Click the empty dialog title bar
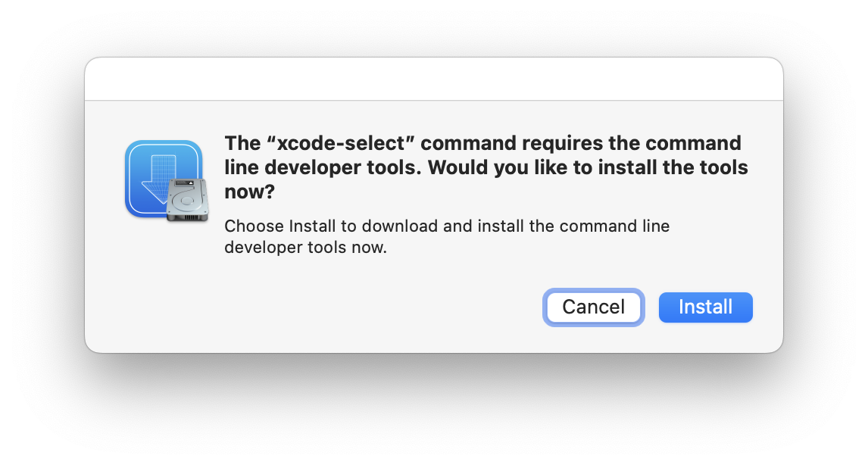 click(434, 78)
